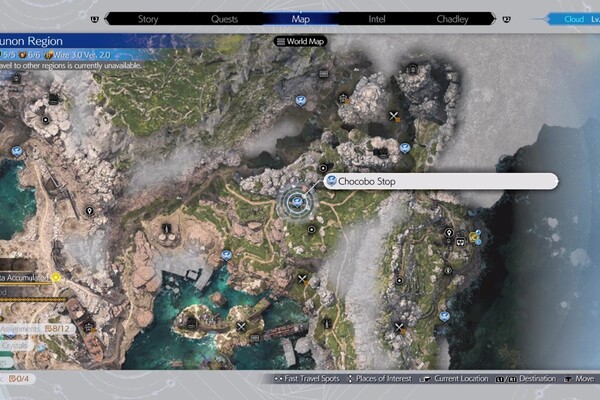
Task: Select the crossed-swords marker on the harbor island
Action: coord(241,327)
